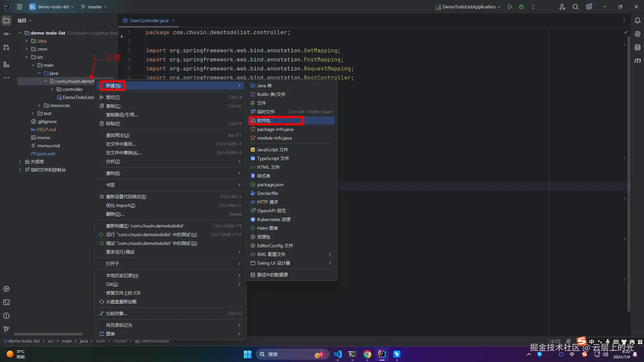The image size is (644, 362).
Task: Click project panel horizontal scrollbar
Action: tap(48, 334)
